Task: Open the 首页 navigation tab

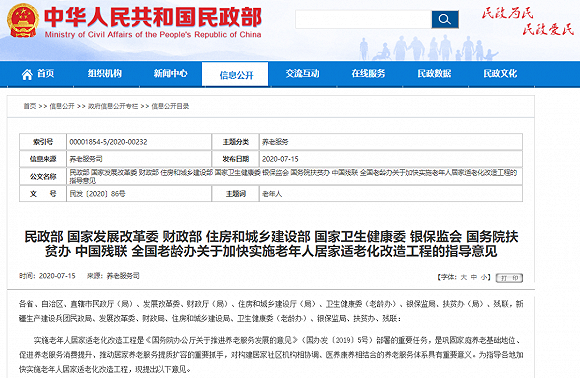Action: click(38, 74)
